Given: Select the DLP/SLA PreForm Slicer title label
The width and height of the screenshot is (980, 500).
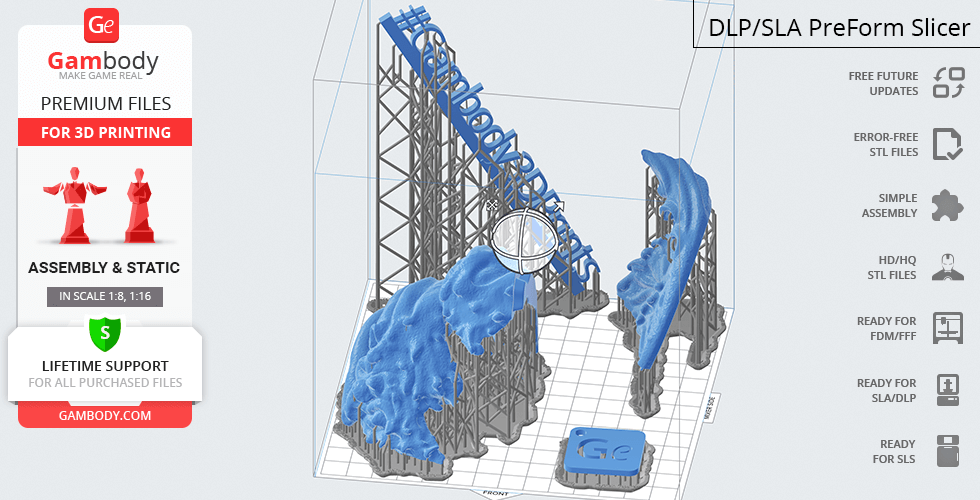Looking at the screenshot, I should [x=838, y=27].
